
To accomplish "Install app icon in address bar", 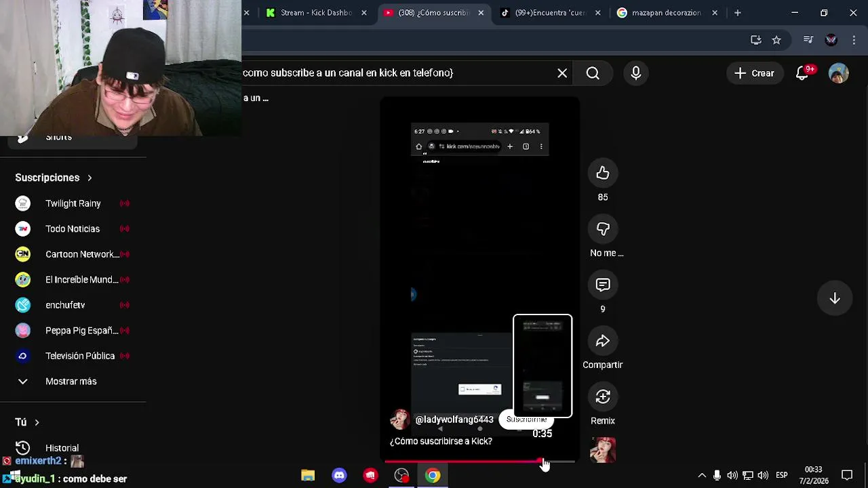I will (x=756, y=40).
